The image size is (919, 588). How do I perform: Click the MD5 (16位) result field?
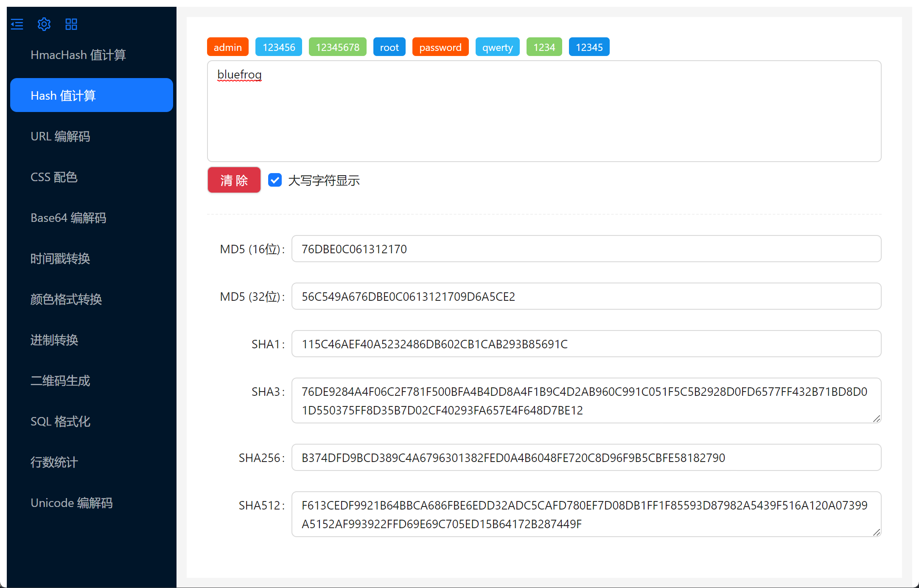pos(586,249)
